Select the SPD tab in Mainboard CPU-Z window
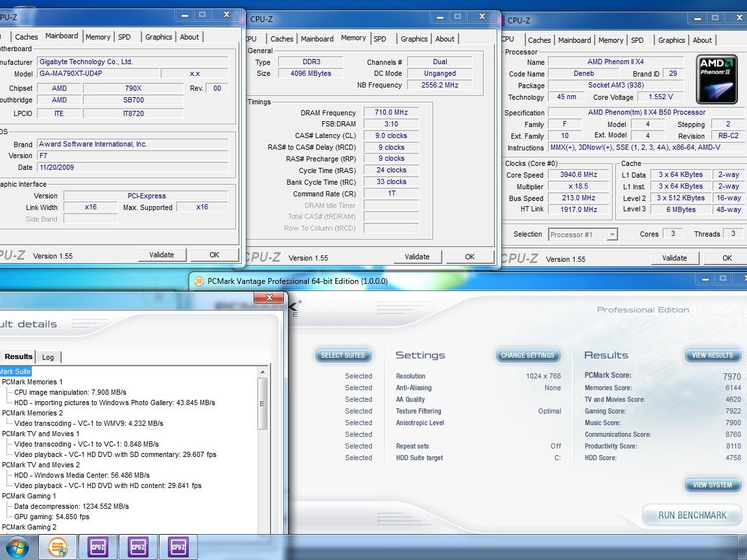This screenshot has height=560, width=747. pos(124,37)
